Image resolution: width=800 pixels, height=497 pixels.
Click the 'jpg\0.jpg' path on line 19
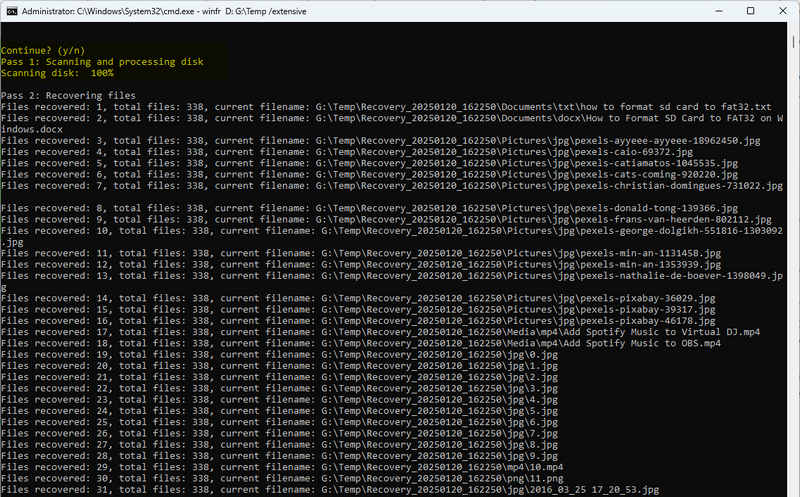pyautogui.click(x=532, y=354)
